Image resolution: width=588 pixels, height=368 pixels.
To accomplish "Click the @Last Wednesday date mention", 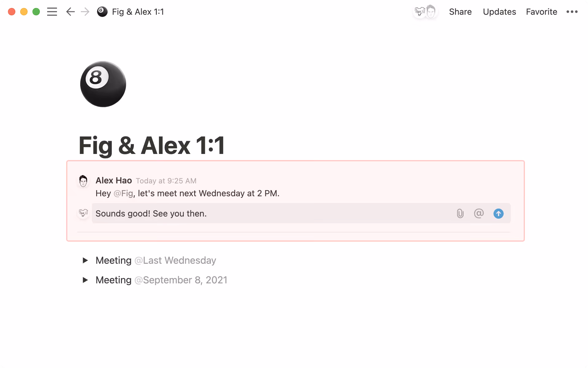I will 175,260.
